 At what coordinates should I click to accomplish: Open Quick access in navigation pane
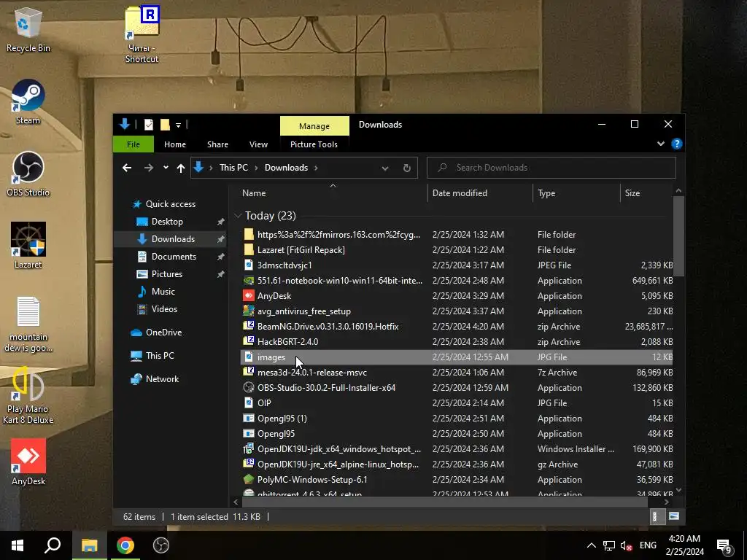171,204
